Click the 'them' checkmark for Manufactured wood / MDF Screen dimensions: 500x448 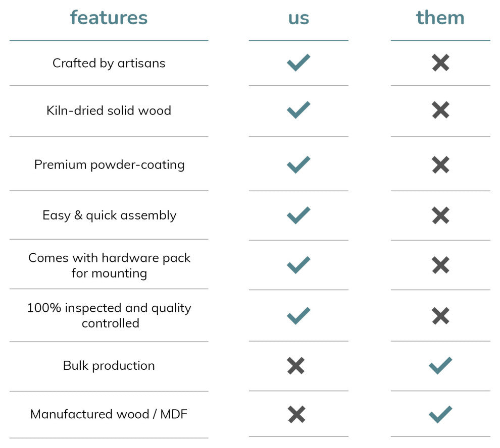440,414
